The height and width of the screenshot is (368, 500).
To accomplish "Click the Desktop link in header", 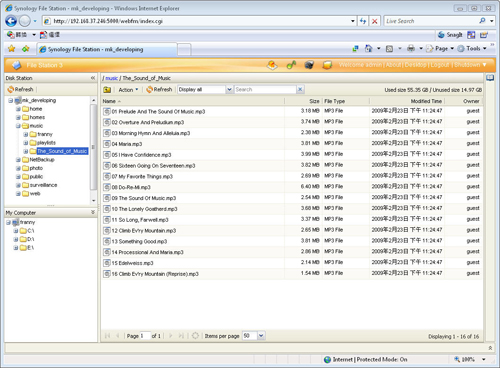I will click(x=415, y=65).
